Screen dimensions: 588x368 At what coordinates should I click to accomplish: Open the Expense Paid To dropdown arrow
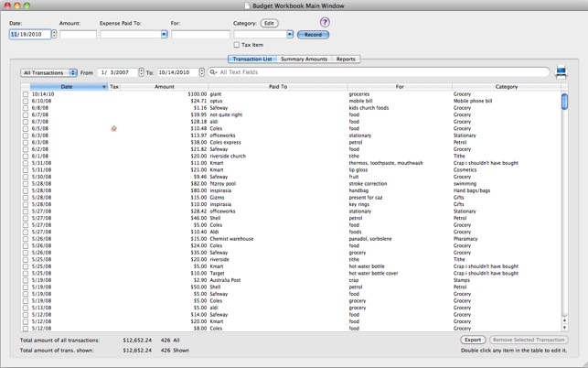164,34
